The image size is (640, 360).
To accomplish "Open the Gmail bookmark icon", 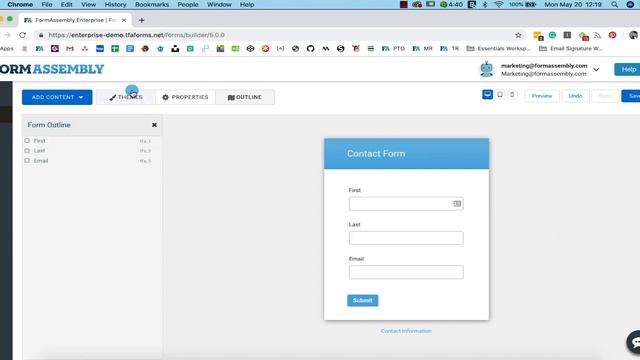I will pyautogui.click(x=70, y=49).
